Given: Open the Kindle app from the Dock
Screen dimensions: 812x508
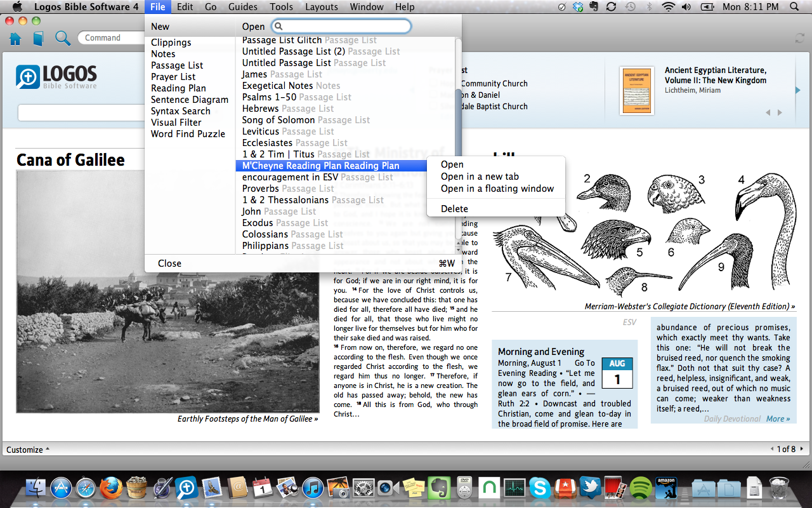Looking at the screenshot, I should pos(665,488).
